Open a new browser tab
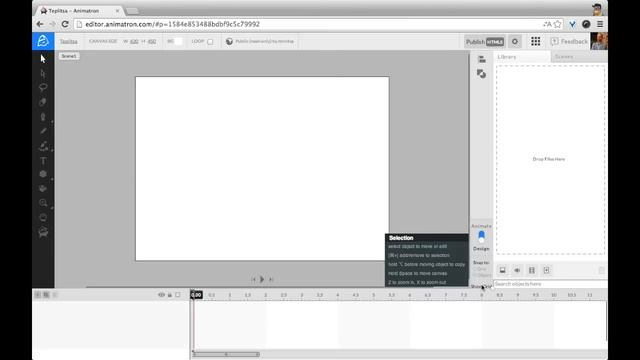 132,11
